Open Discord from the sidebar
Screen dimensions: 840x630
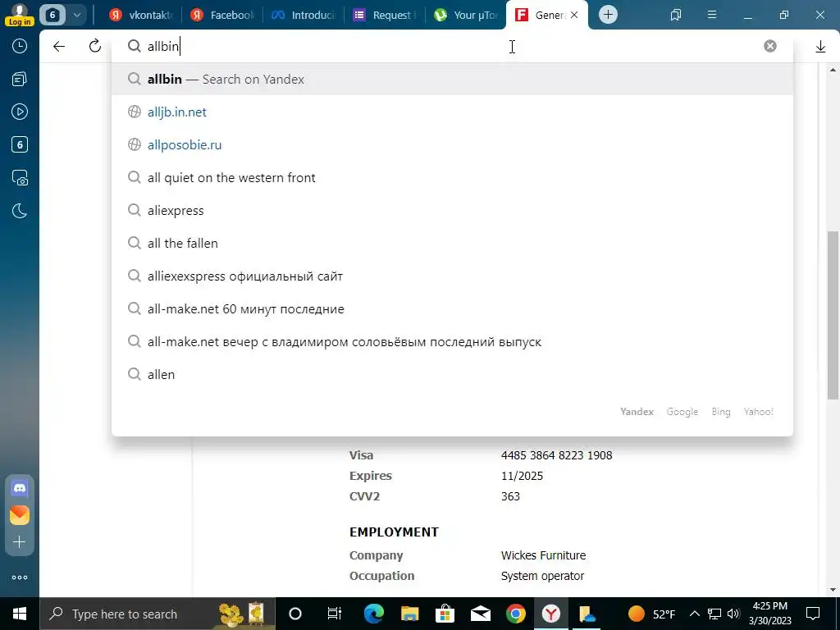[20, 488]
